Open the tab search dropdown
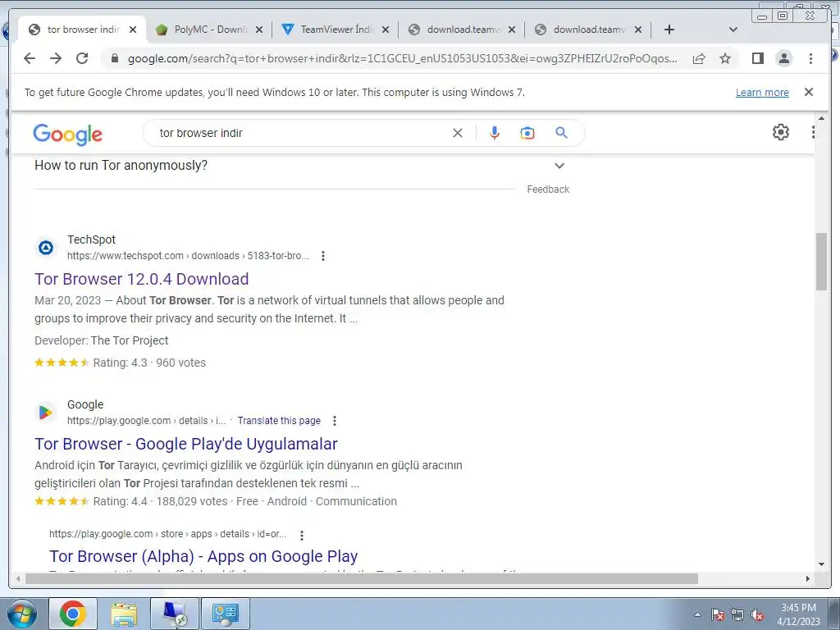 coord(733,30)
